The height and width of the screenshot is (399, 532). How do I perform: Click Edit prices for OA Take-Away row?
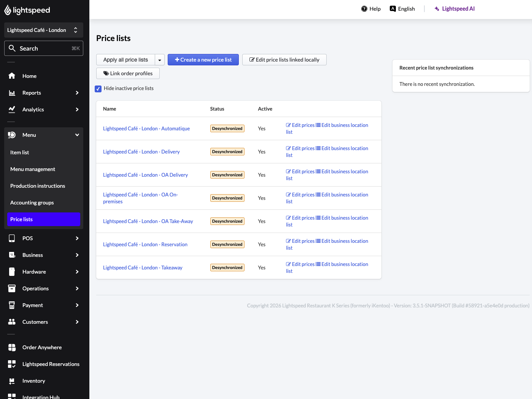300,218
